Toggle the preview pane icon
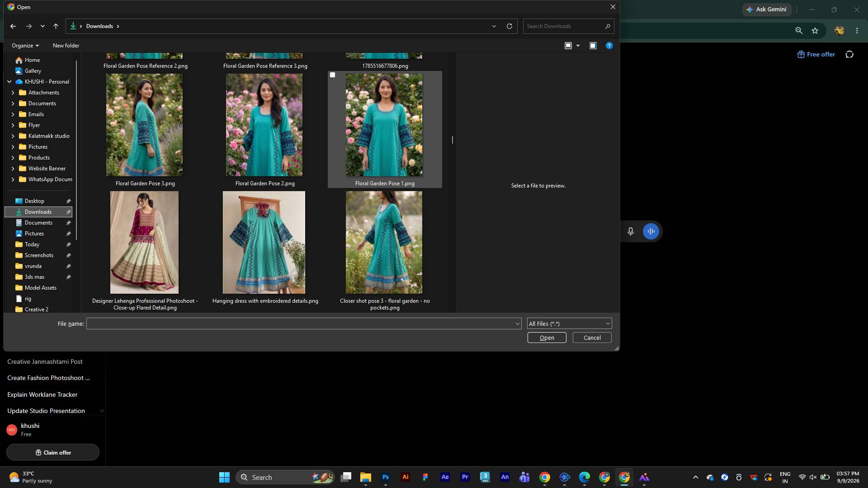868x488 pixels. point(593,46)
